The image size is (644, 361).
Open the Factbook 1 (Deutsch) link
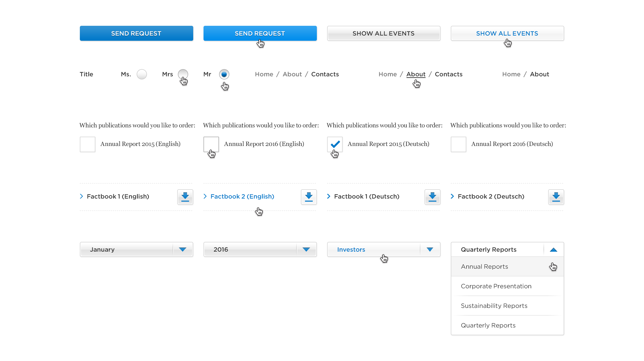(x=367, y=196)
